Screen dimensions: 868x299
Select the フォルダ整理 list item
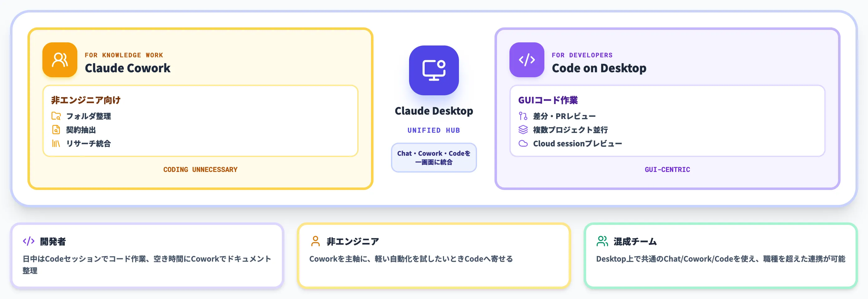[81, 116]
